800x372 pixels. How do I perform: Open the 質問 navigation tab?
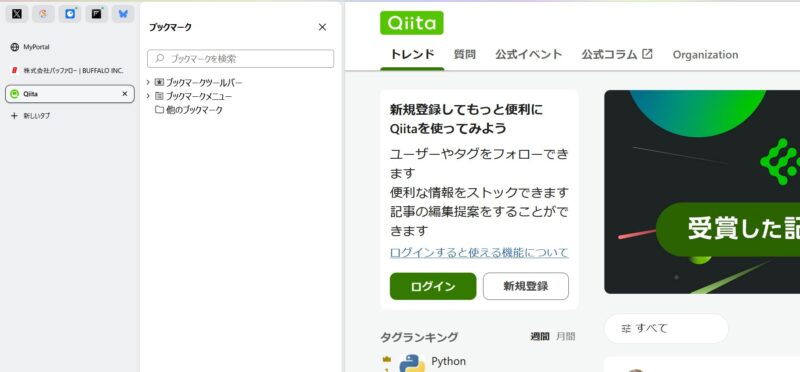(x=464, y=55)
